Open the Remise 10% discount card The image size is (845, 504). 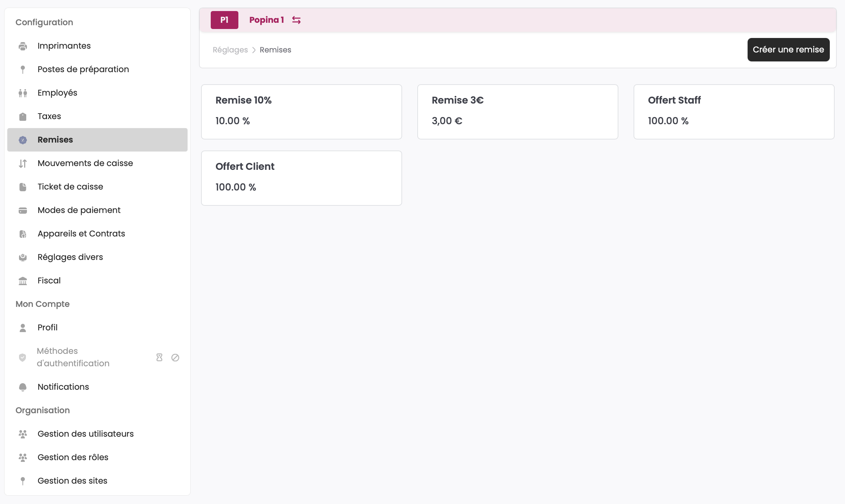coord(301,112)
